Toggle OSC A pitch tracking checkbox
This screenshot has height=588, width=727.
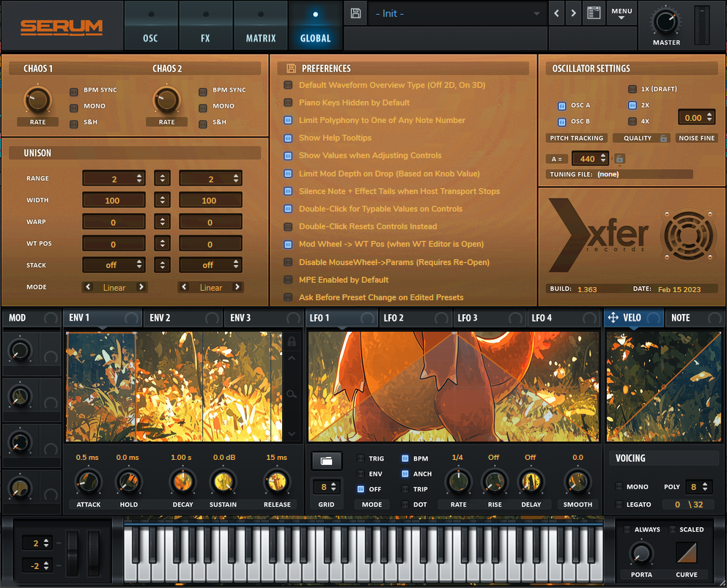[x=562, y=105]
